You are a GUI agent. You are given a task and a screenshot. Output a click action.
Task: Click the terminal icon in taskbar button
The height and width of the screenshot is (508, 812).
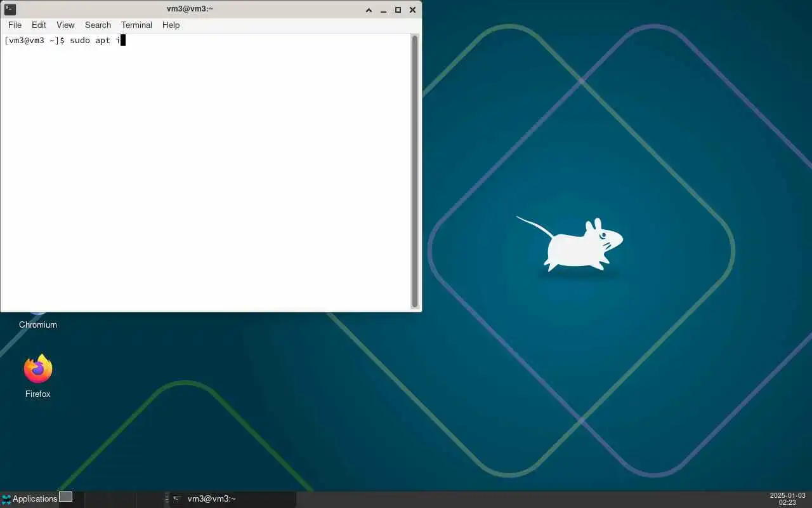(x=178, y=499)
